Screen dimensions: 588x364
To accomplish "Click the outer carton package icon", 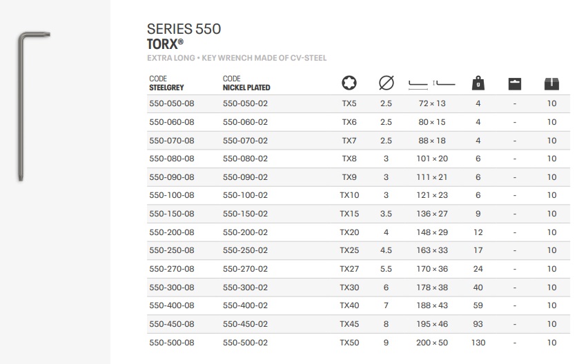I will [551, 83].
